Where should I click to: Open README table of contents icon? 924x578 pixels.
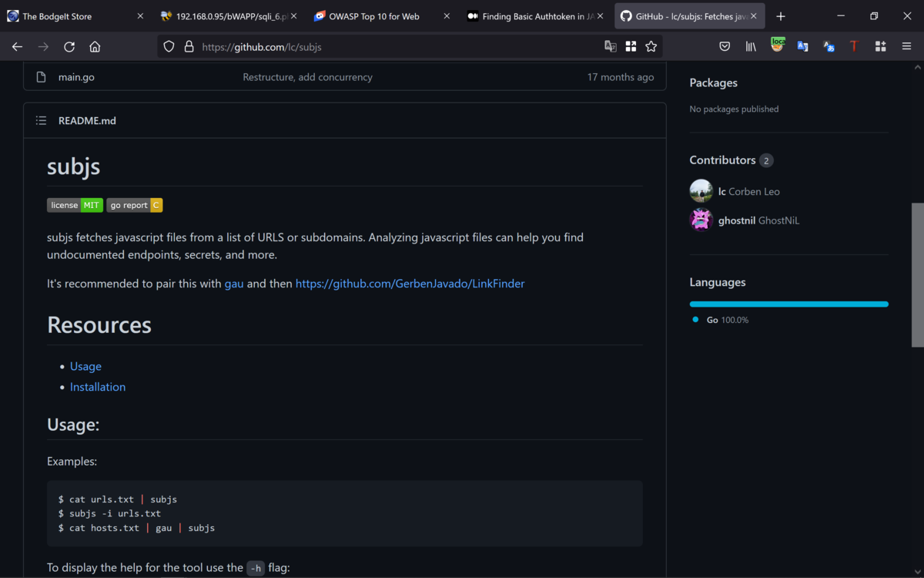42,120
